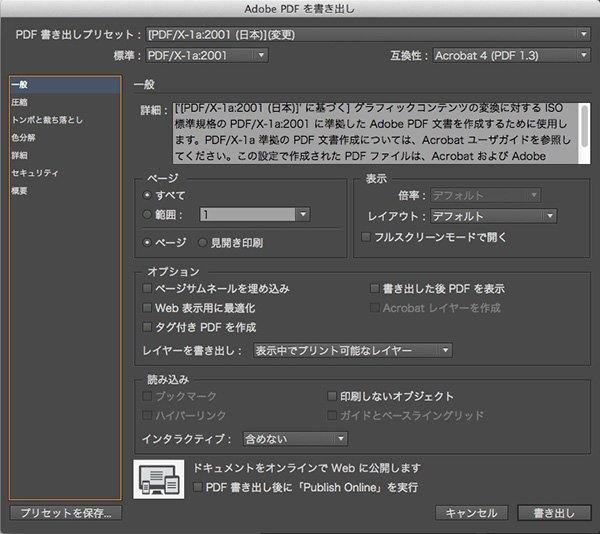The image size is (600, 534).
Task: Open the インタラクティブ 含めない dropdown
Action: coord(295,439)
